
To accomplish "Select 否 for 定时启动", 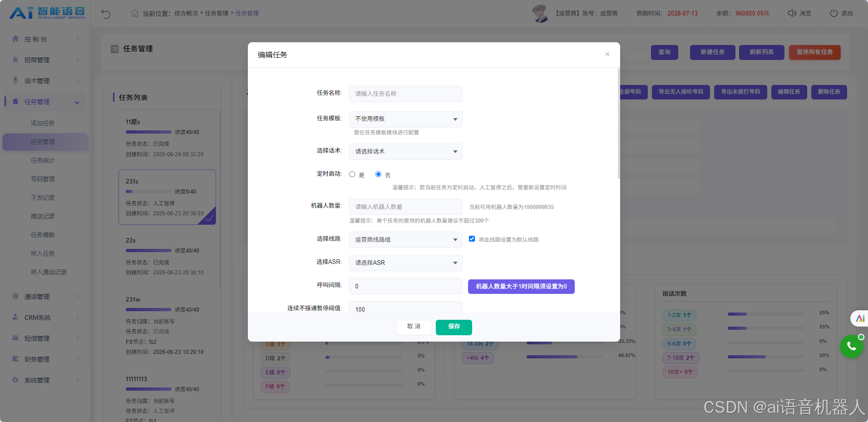I will click(378, 174).
